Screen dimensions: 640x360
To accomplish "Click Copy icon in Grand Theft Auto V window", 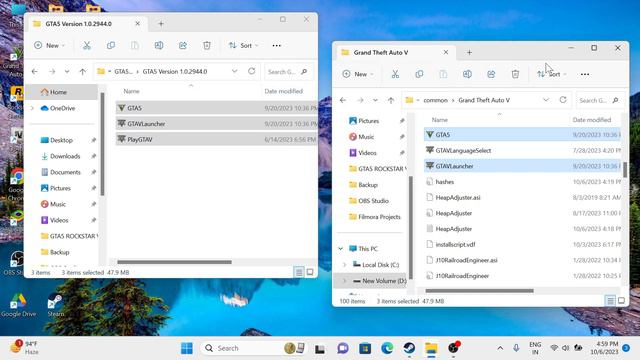I will coord(419,74).
